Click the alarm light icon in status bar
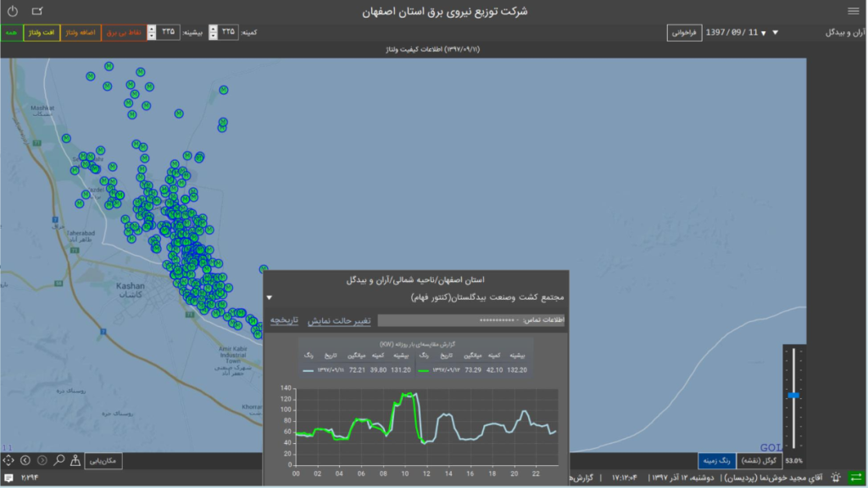Image resolution: width=868 pixels, height=488 pixels. click(836, 478)
